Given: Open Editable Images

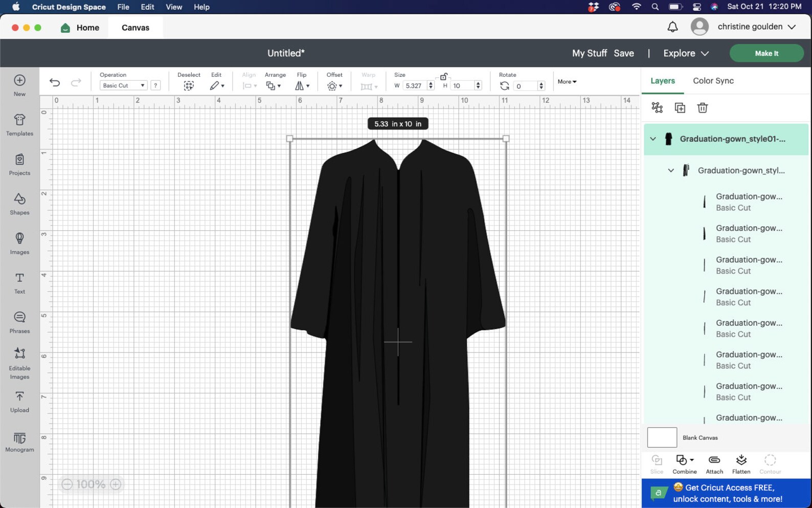Looking at the screenshot, I should coord(19,363).
